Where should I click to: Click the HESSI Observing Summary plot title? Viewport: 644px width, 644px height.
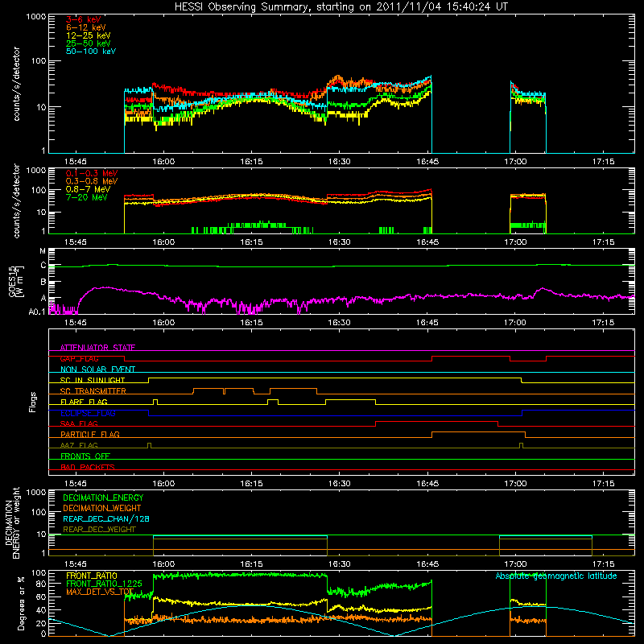pyautogui.click(x=341, y=7)
